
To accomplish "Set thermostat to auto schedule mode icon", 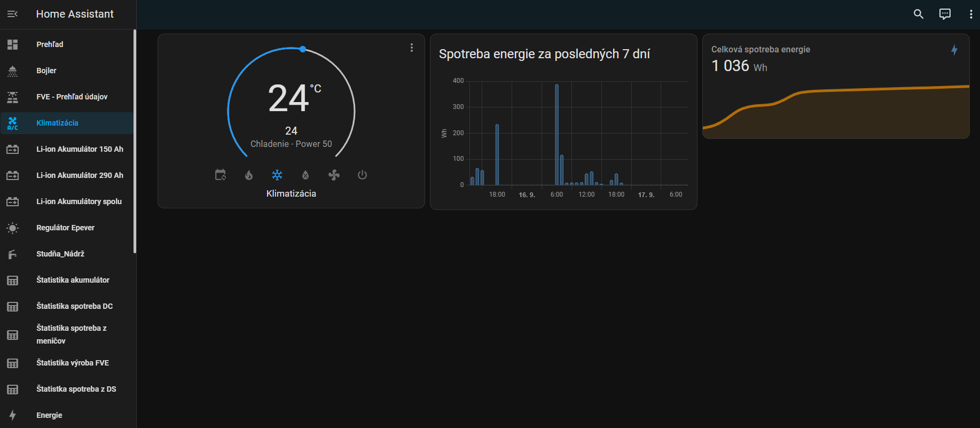I will 221,175.
